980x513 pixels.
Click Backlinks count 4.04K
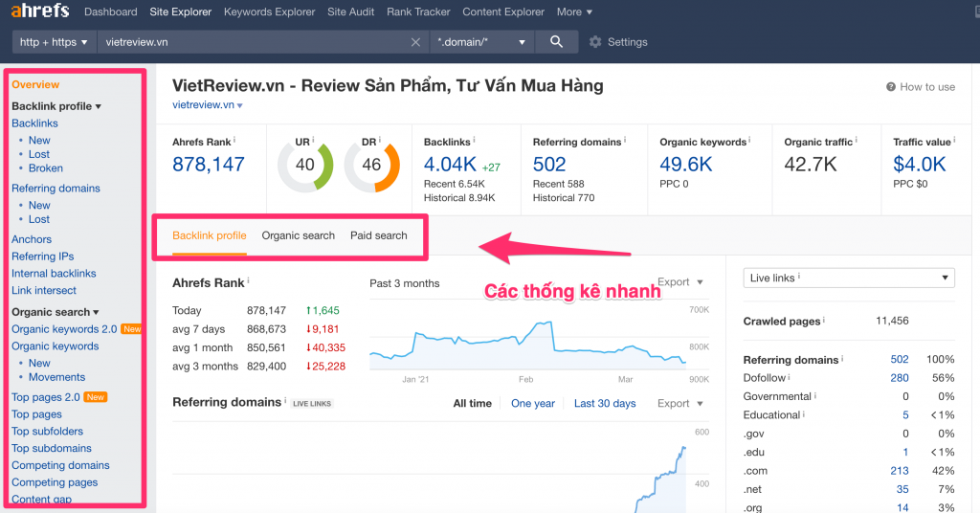tap(450, 165)
